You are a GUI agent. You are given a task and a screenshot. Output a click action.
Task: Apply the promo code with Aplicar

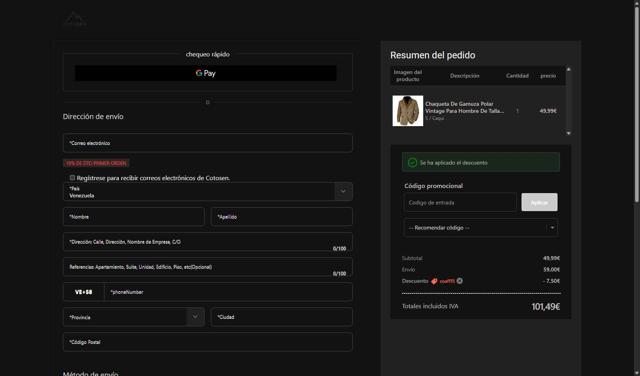click(x=539, y=202)
